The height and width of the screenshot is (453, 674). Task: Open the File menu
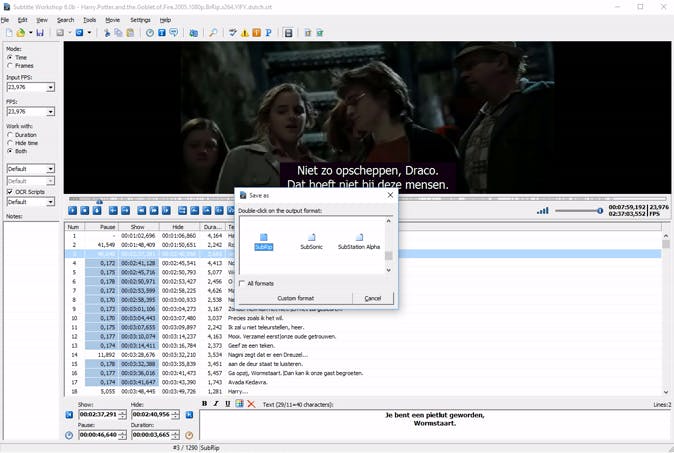(x=5, y=20)
